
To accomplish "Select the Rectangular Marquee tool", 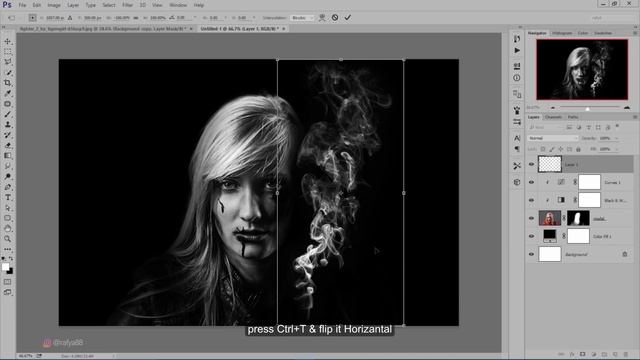I will pos(8,52).
